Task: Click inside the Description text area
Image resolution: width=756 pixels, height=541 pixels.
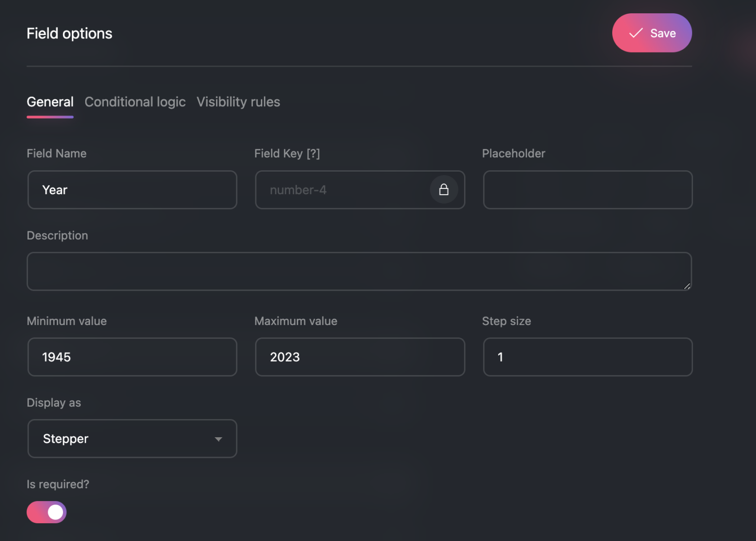Action: [358, 271]
